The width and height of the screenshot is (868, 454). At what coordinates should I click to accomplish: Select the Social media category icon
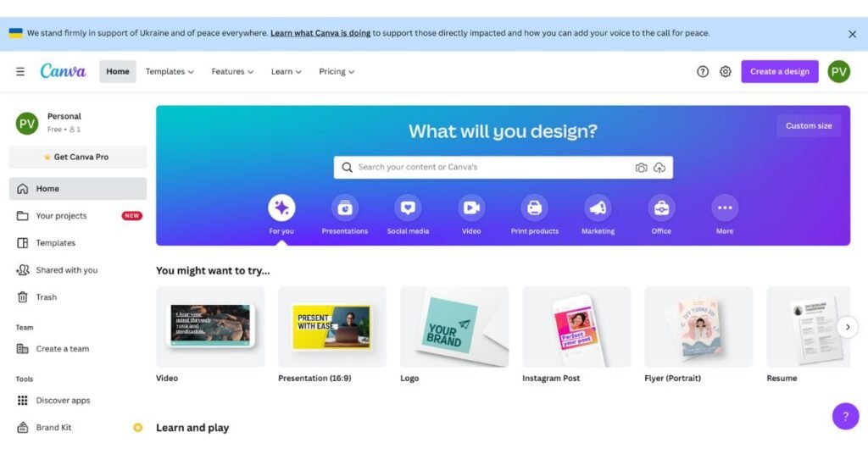(x=408, y=208)
